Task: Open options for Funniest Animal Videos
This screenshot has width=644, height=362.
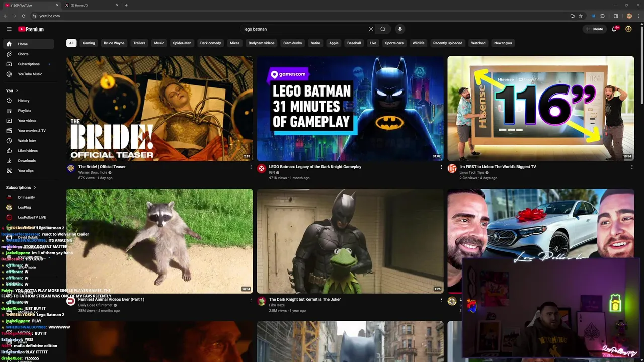Action: (x=251, y=299)
